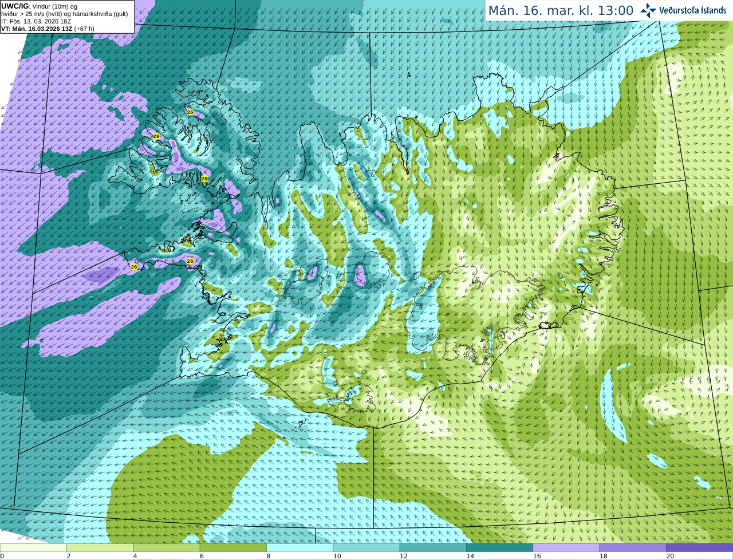This screenshot has width=733, height=560.
Task: Click the legend label '12'
Action: (x=404, y=556)
